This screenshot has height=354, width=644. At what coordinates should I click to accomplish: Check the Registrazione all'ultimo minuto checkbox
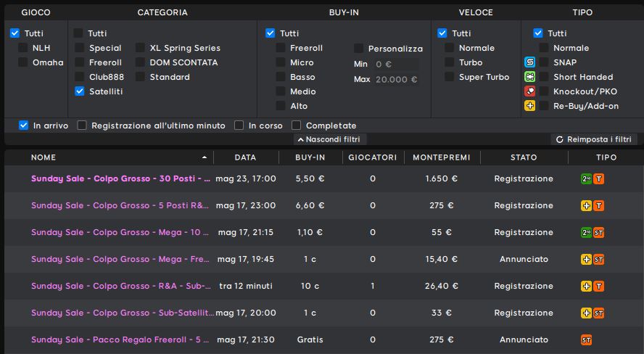click(82, 125)
